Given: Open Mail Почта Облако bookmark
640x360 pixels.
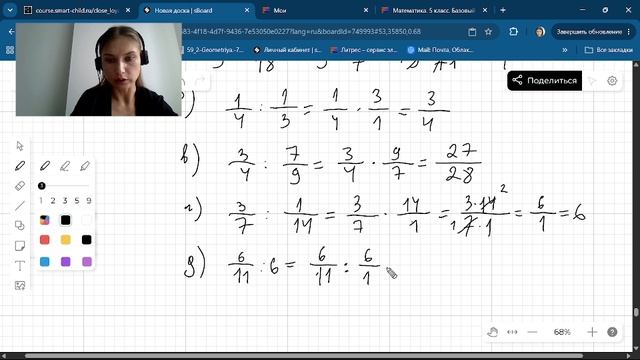Looking at the screenshot, I should point(440,50).
